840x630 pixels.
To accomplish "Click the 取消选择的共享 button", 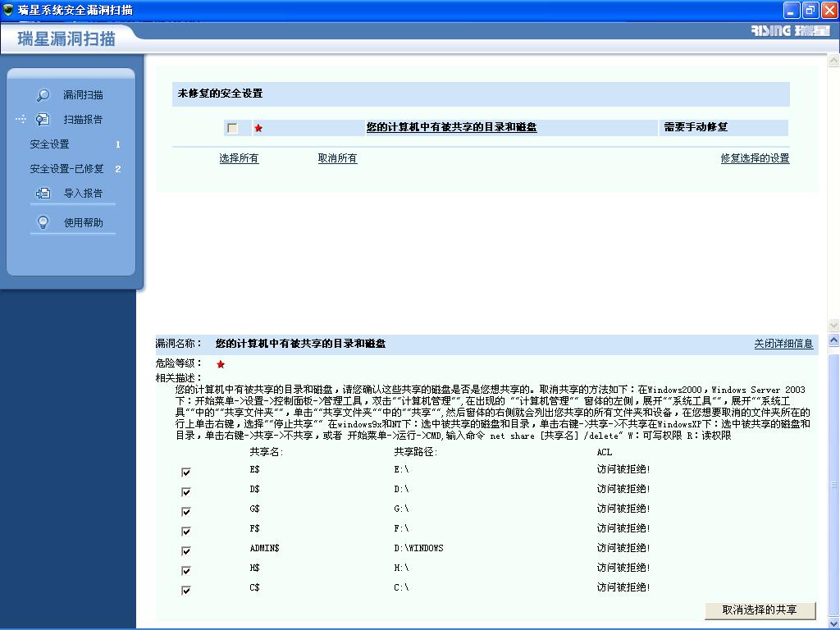I will coord(760,610).
